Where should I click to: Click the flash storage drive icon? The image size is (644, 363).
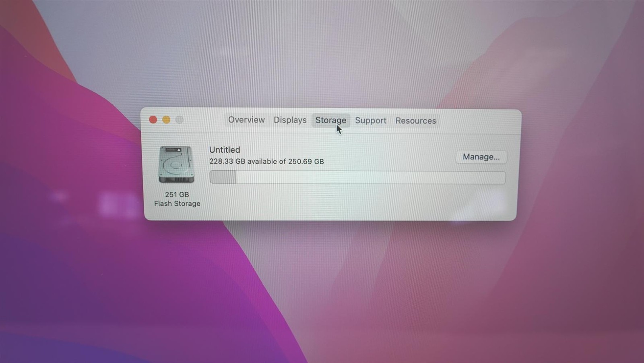(x=176, y=164)
